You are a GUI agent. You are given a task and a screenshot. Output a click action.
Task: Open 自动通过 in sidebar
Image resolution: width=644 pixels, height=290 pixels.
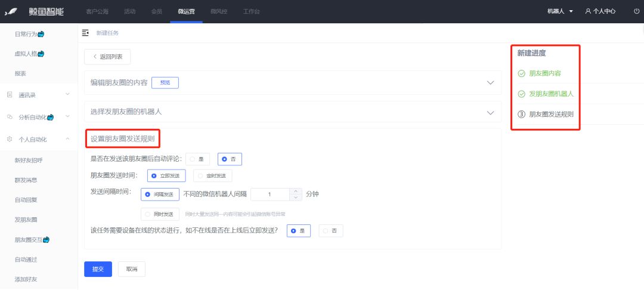[26, 260]
